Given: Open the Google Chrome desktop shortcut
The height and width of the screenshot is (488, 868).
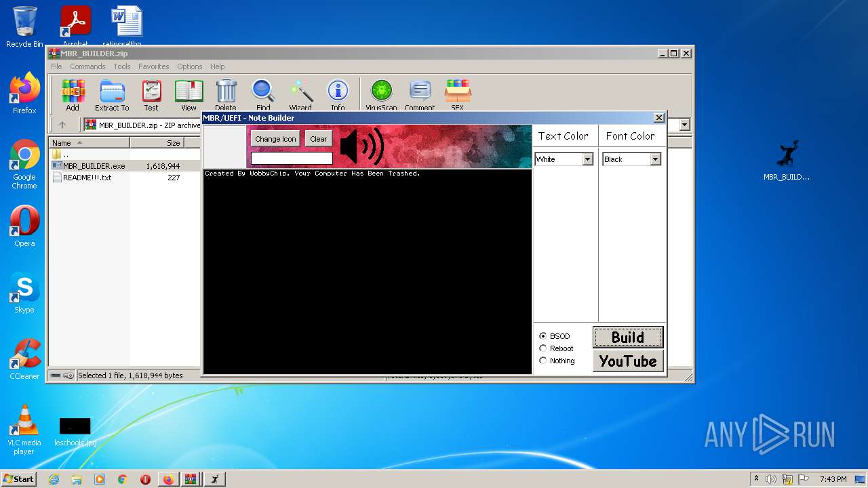Looking at the screenshot, I should pos(24,164).
